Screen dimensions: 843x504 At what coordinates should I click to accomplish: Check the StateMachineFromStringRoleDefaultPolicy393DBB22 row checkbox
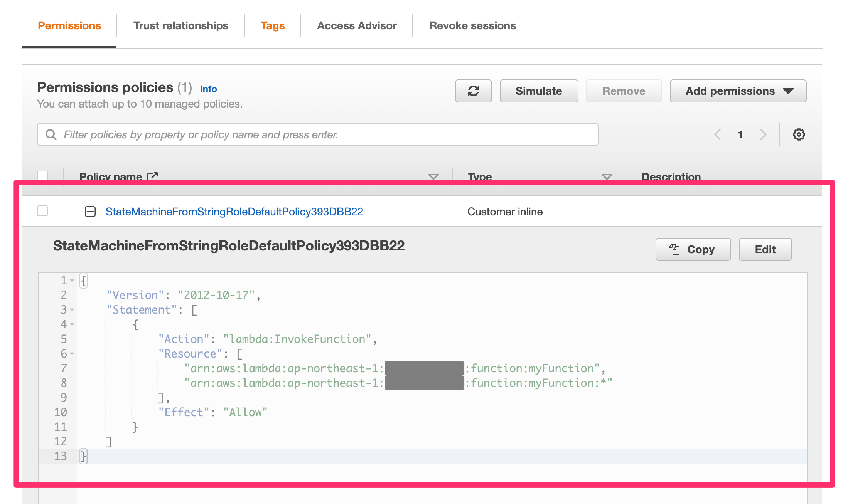tap(42, 211)
